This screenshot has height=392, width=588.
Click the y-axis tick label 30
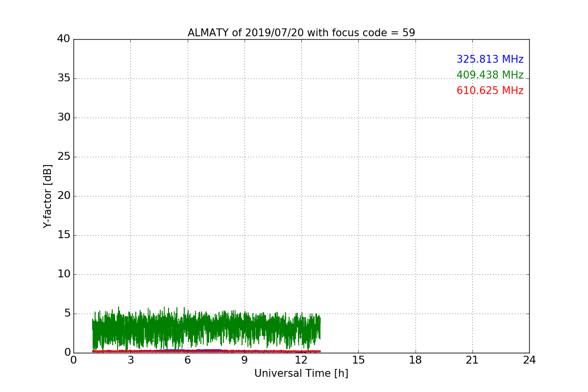(x=64, y=118)
